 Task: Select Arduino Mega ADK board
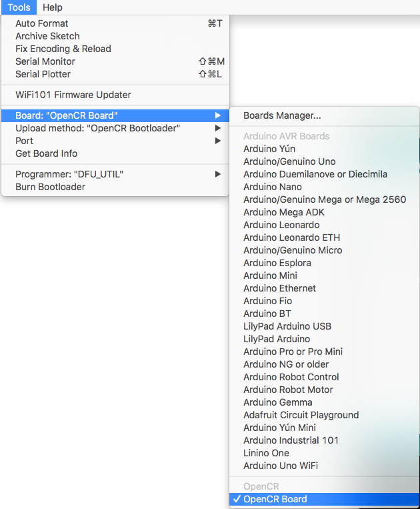tap(324, 212)
